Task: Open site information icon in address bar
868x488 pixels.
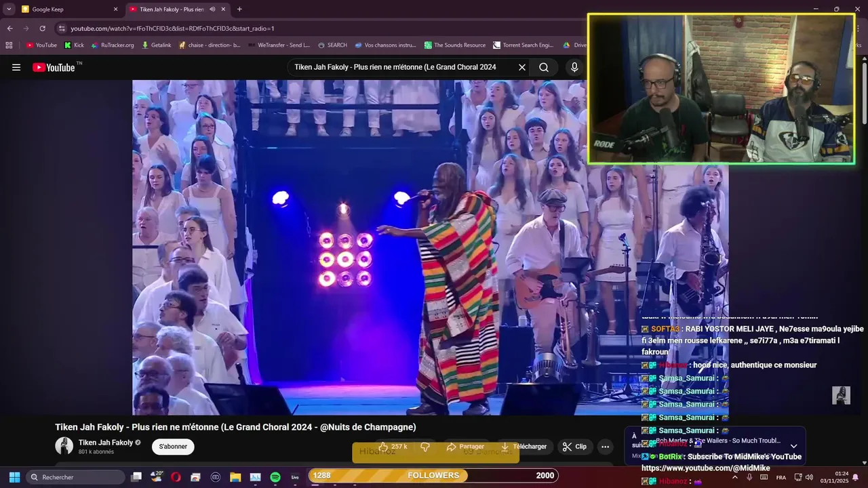Action: point(62,28)
